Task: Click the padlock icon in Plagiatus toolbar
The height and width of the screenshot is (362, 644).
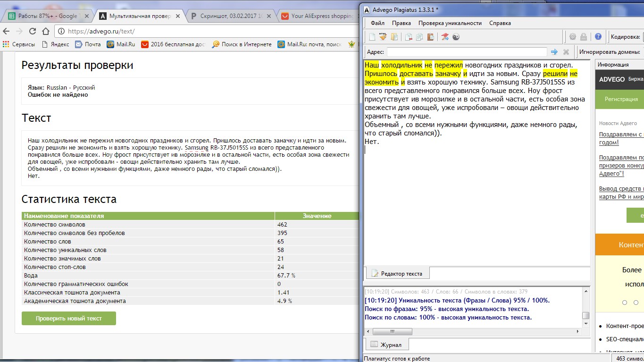Action: [584, 37]
